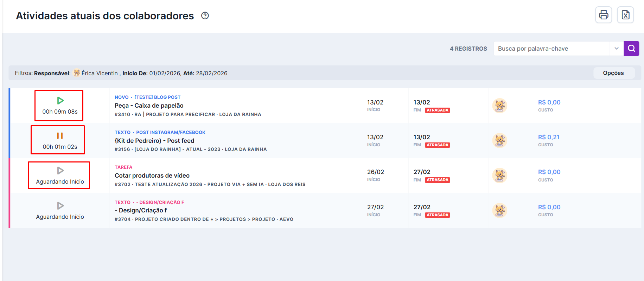Open the {Kit de Pedreiro) - Post feed task

(x=154, y=141)
